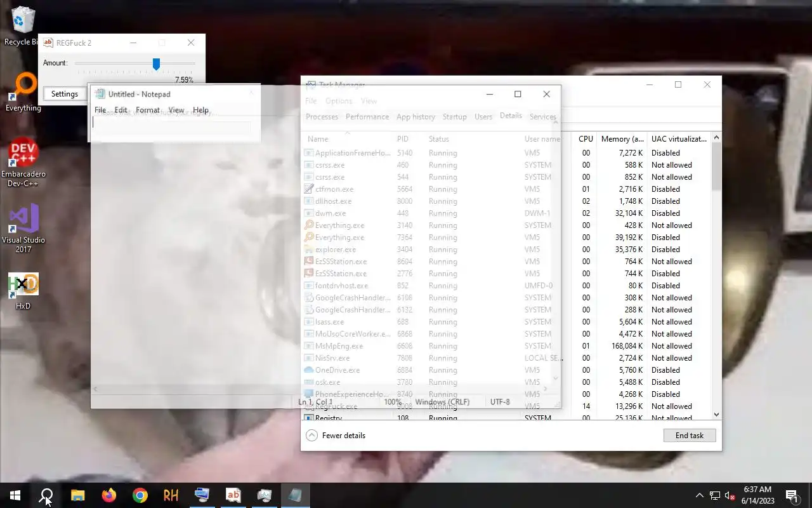Open the Task Manager Options menu
Screen dimensions: 812x508
point(339,101)
